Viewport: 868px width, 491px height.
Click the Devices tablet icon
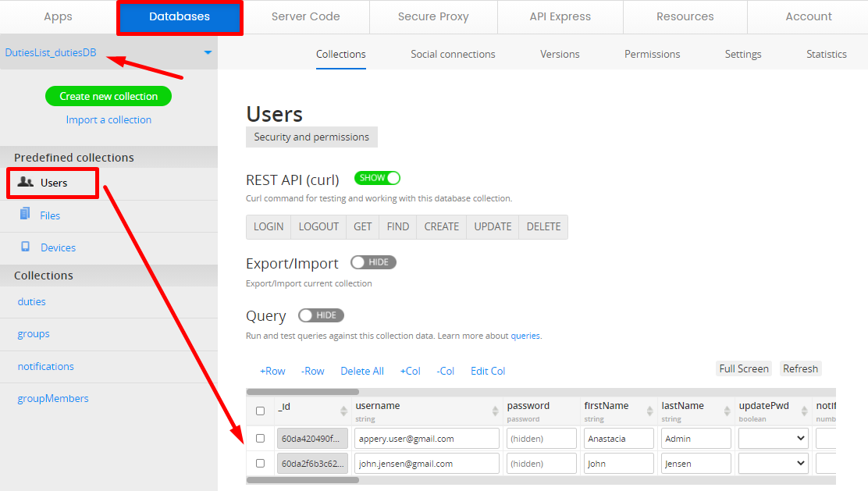coord(26,247)
